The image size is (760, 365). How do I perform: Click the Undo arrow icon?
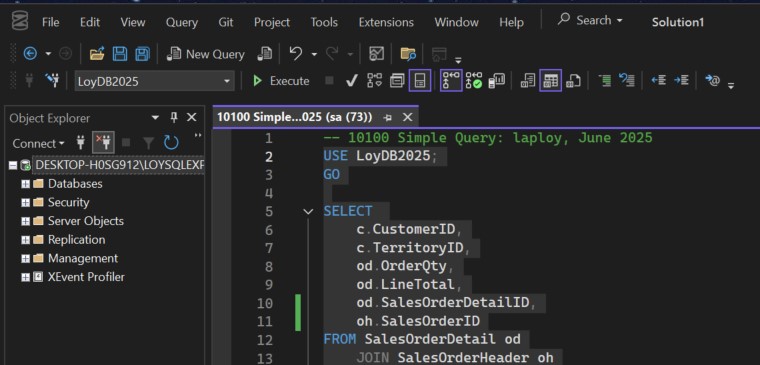point(296,53)
